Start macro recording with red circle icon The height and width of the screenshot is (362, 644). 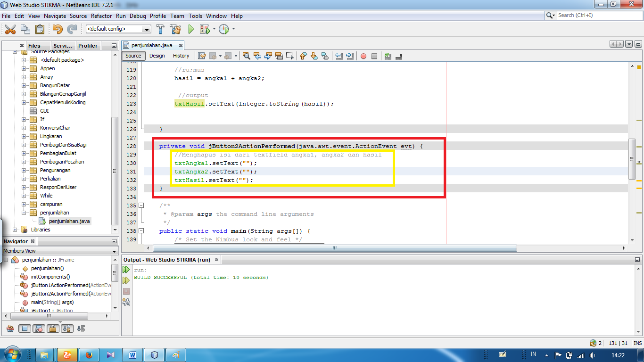[x=363, y=56]
